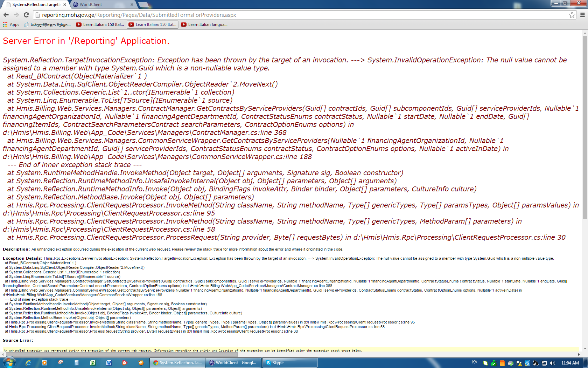
Task: Switch to Skype in the taskbar
Action: pos(290,363)
